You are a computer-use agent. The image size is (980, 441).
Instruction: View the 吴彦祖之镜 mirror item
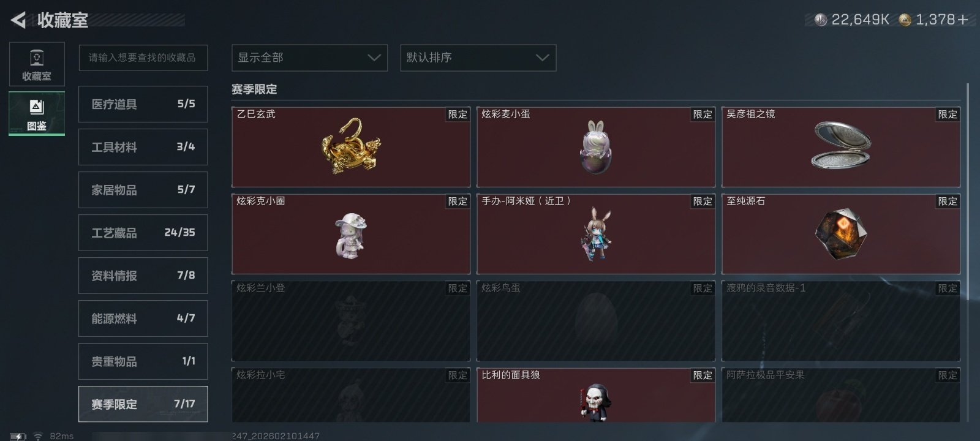tap(841, 147)
